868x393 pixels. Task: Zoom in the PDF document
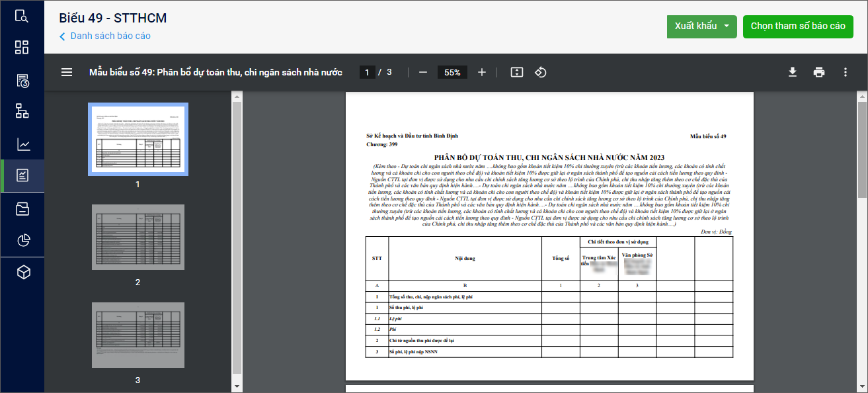coord(481,72)
